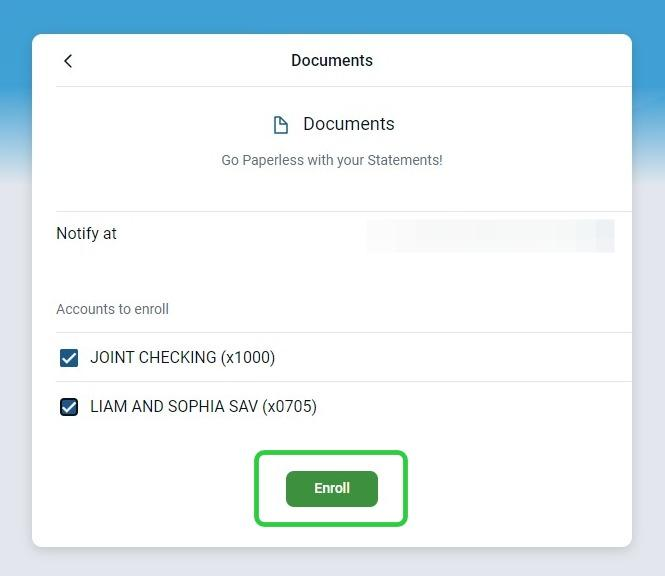Click the (x1000) account number suffix

[248, 358]
